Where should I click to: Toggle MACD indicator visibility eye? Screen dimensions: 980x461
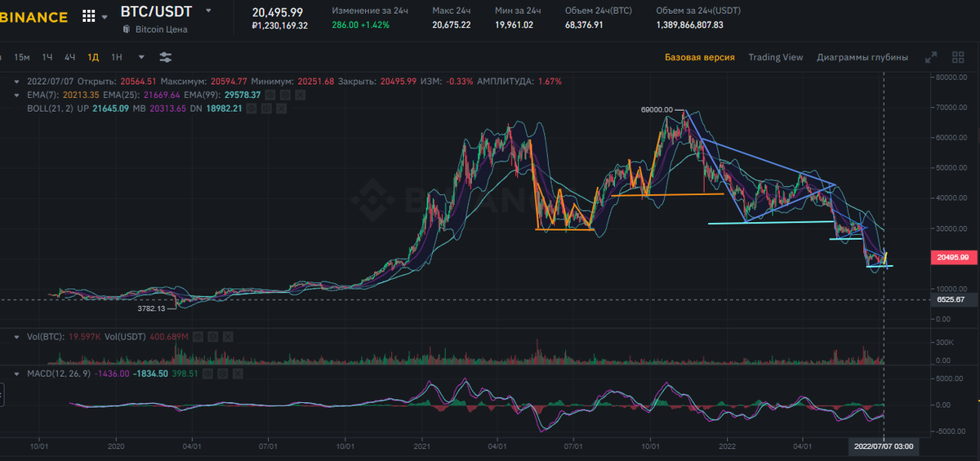tap(207, 373)
